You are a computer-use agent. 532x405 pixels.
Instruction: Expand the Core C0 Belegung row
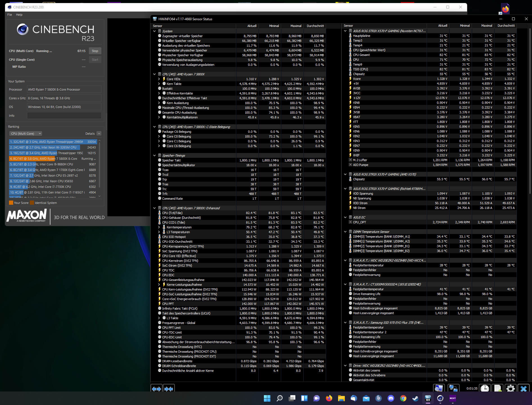159,136
